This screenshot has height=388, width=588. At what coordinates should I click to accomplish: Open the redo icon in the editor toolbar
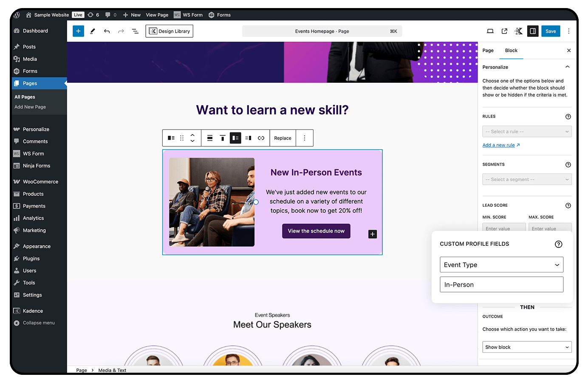[121, 31]
